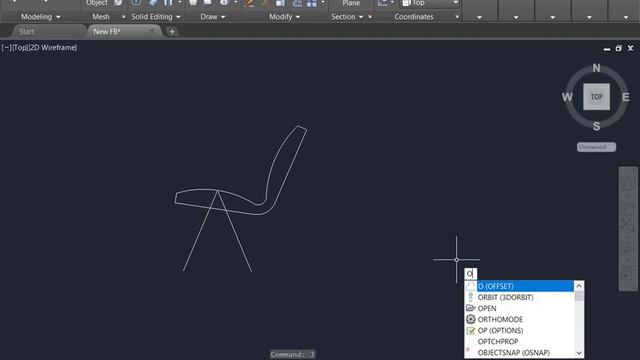The image size is (640, 360).
Task: Click W on the ViewCube compass
Action: [567, 97]
